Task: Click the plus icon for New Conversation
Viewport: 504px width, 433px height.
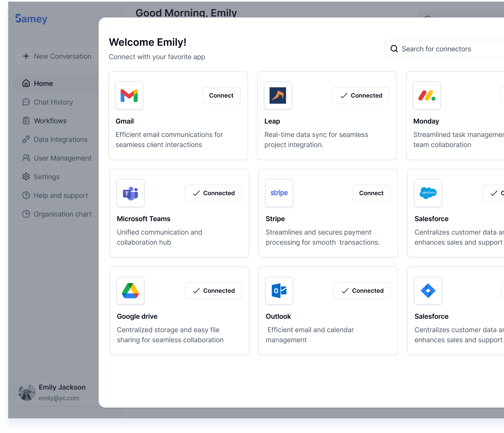Action: pyautogui.click(x=26, y=56)
